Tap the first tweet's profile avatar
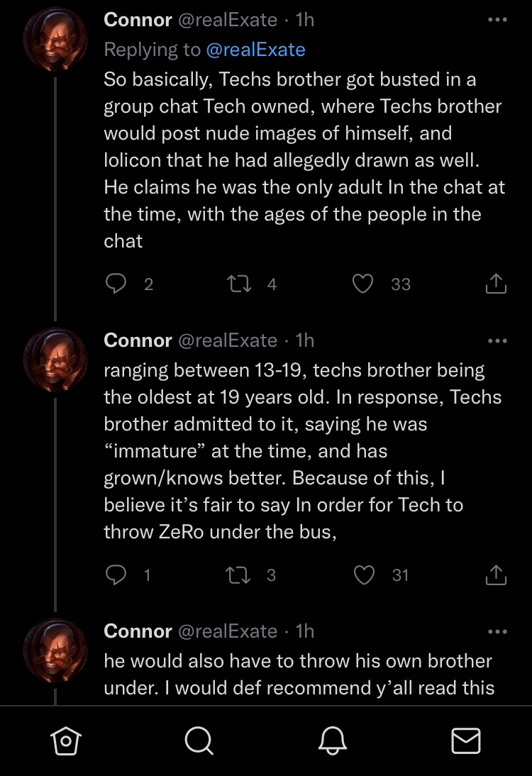The height and width of the screenshot is (776, 532). pyautogui.click(x=55, y=40)
